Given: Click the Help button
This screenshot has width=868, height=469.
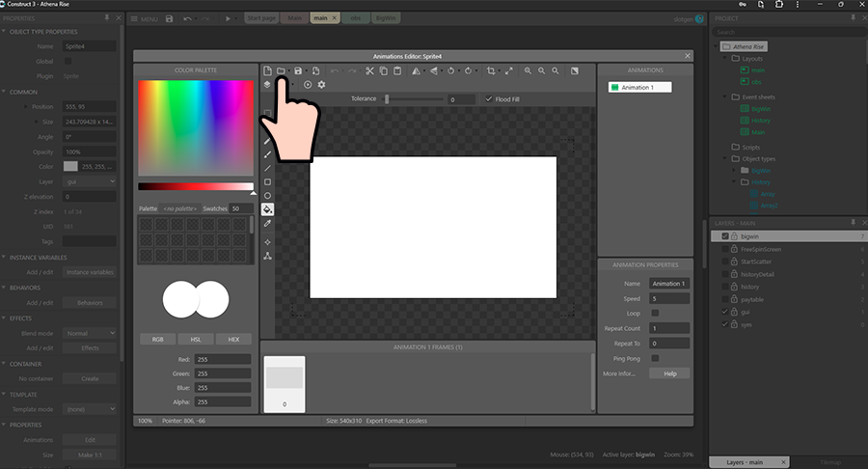Looking at the screenshot, I should click(669, 373).
